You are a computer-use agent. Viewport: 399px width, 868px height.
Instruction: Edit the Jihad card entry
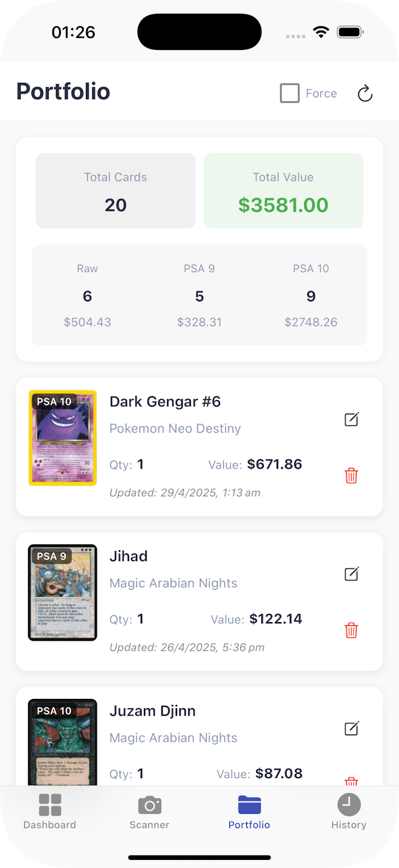pyautogui.click(x=351, y=573)
